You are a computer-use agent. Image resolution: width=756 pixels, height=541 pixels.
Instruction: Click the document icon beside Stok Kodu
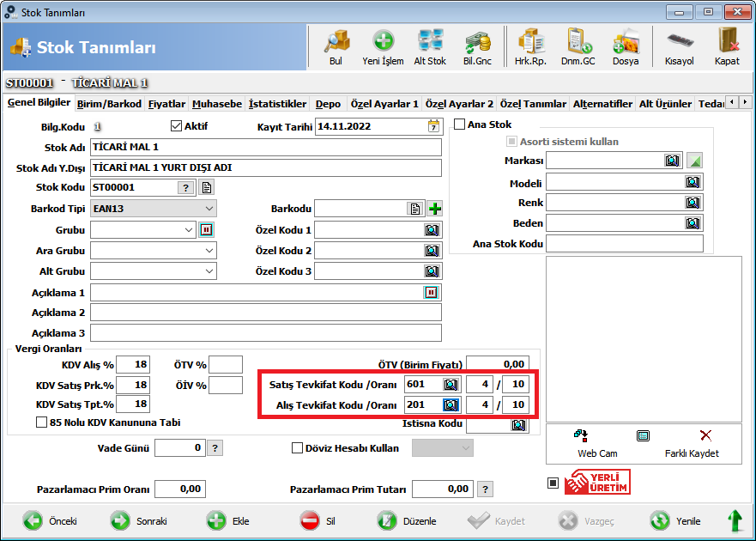point(207,188)
